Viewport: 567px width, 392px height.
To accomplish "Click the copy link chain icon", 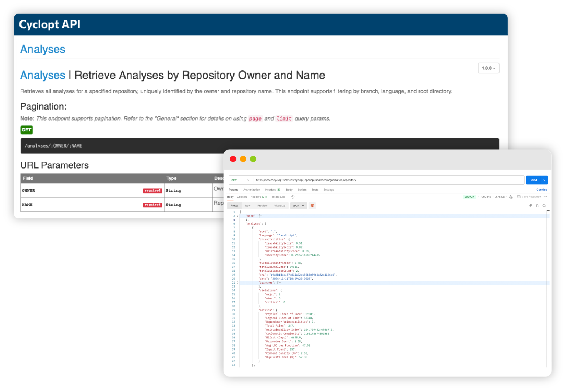I will 530,206.
